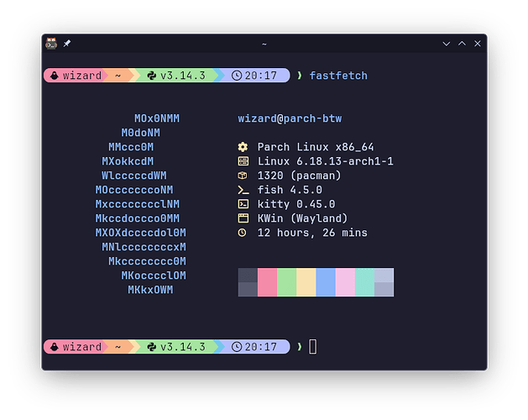Click the 'kitty 0.45.0' text
This screenshot has width=528, height=420.
tap(296, 204)
